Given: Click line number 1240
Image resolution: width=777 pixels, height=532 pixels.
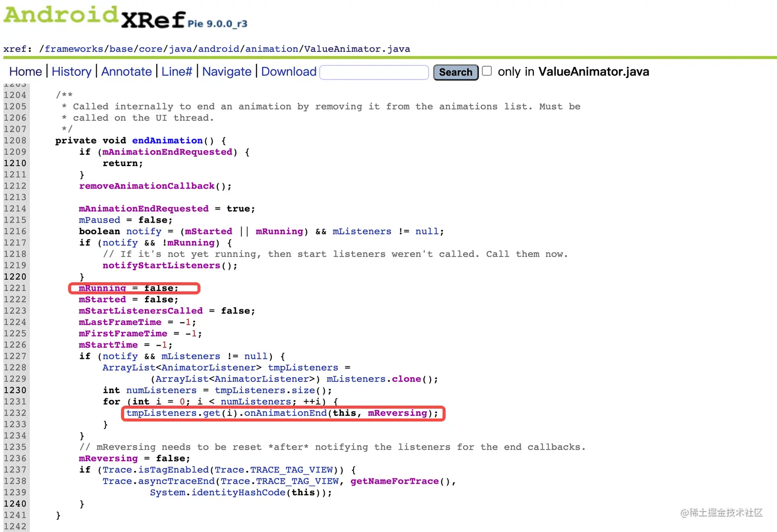Looking at the screenshot, I should (x=15, y=504).
